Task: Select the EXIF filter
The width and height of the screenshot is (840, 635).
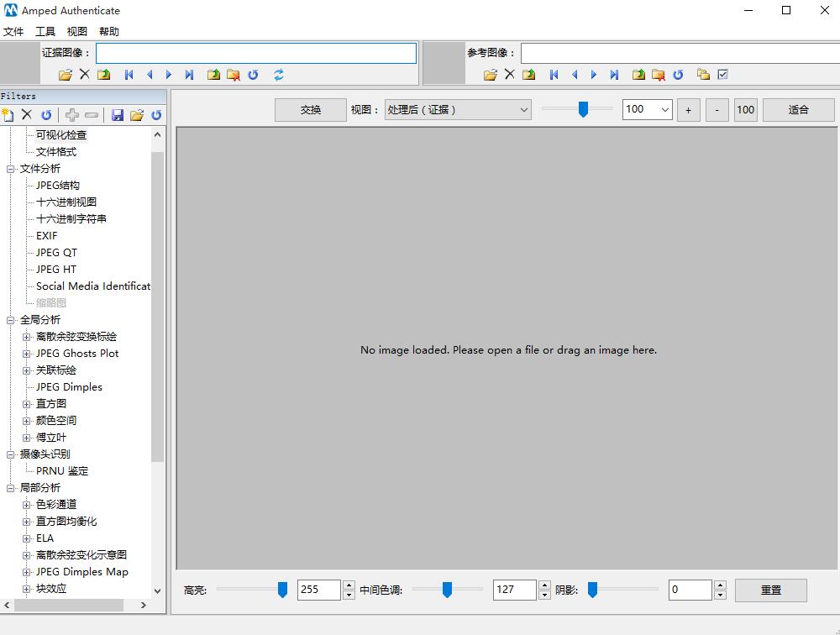Action: coord(46,236)
